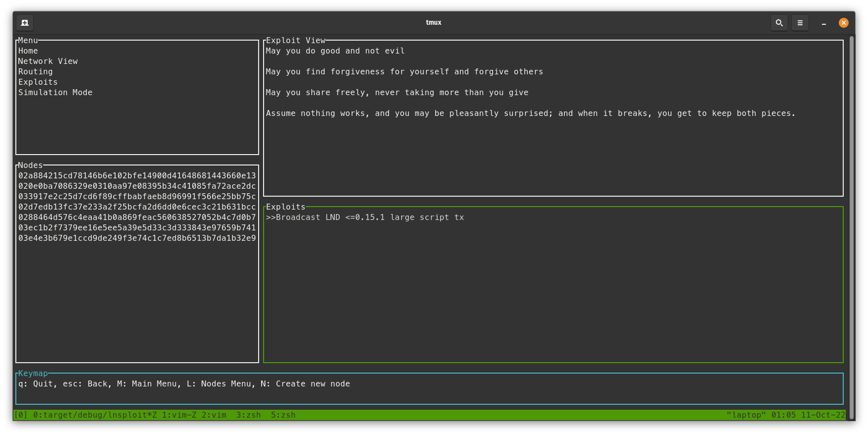
Task: Select Network View menu entry
Action: [48, 61]
